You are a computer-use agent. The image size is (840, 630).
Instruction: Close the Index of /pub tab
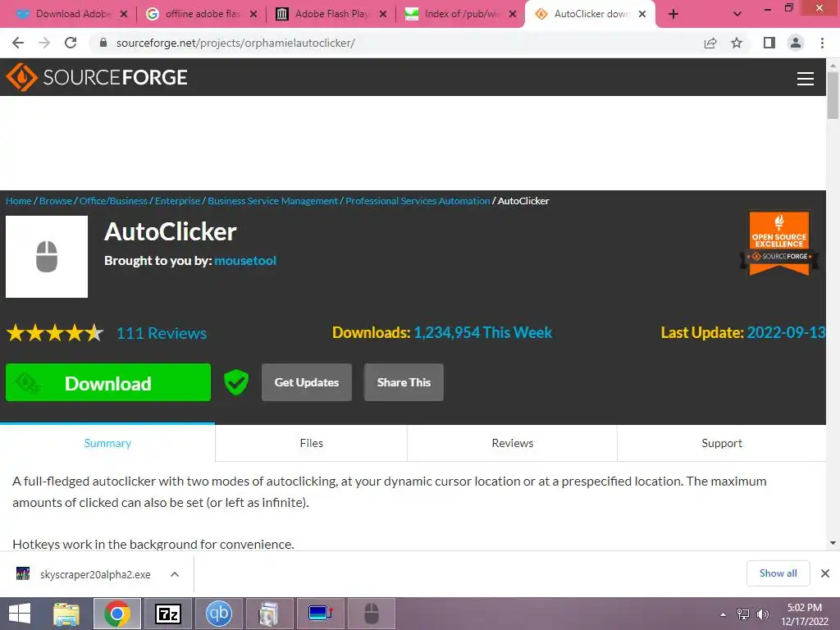tap(513, 14)
